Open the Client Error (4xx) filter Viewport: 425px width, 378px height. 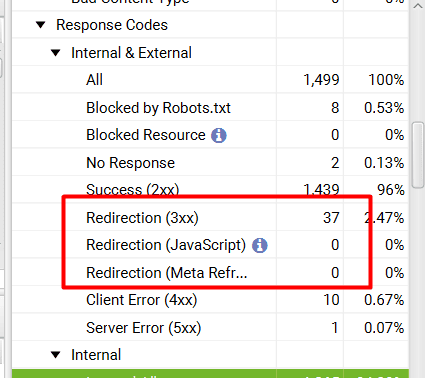tap(210, 300)
